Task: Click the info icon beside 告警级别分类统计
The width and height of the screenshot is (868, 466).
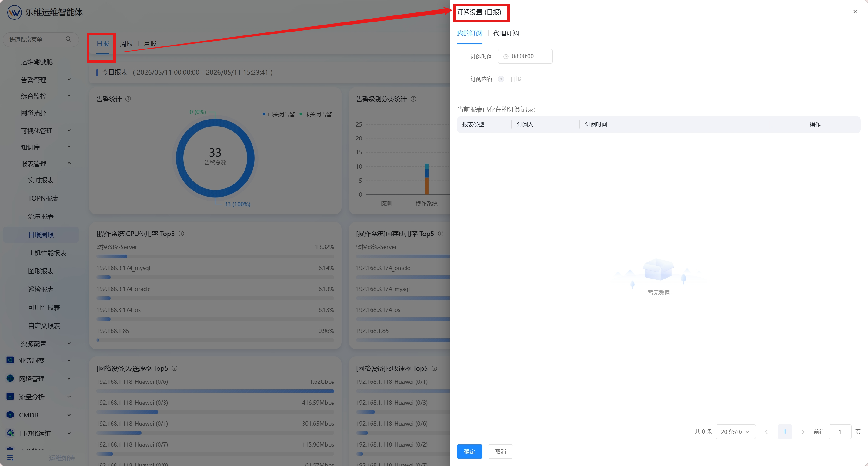Action: tap(413, 99)
